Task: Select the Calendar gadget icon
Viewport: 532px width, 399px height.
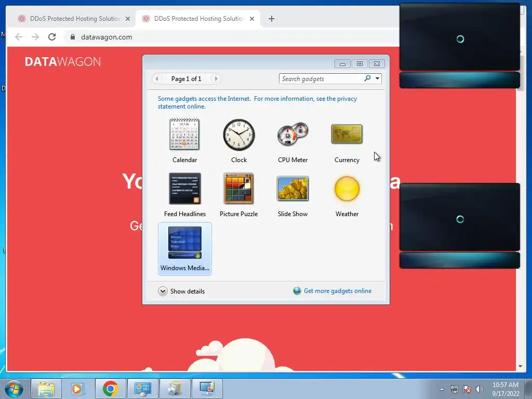Action: coord(184,135)
